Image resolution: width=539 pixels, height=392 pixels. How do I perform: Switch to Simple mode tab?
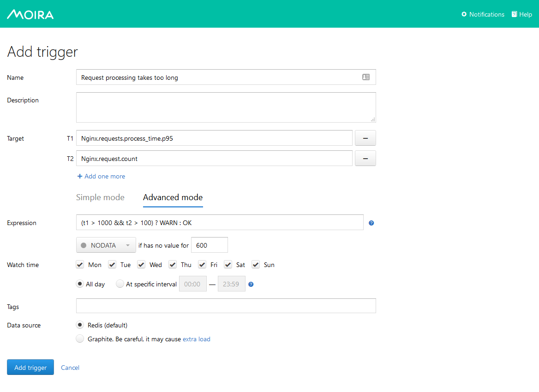click(x=100, y=197)
